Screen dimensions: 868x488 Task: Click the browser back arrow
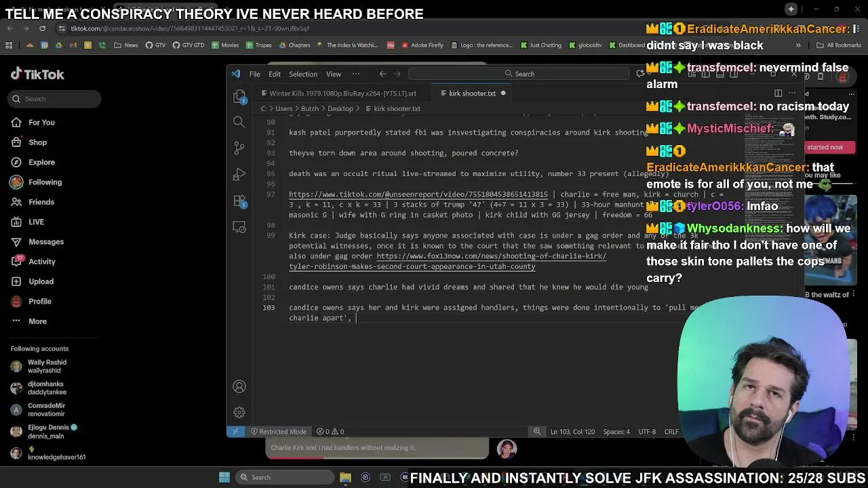(9, 28)
